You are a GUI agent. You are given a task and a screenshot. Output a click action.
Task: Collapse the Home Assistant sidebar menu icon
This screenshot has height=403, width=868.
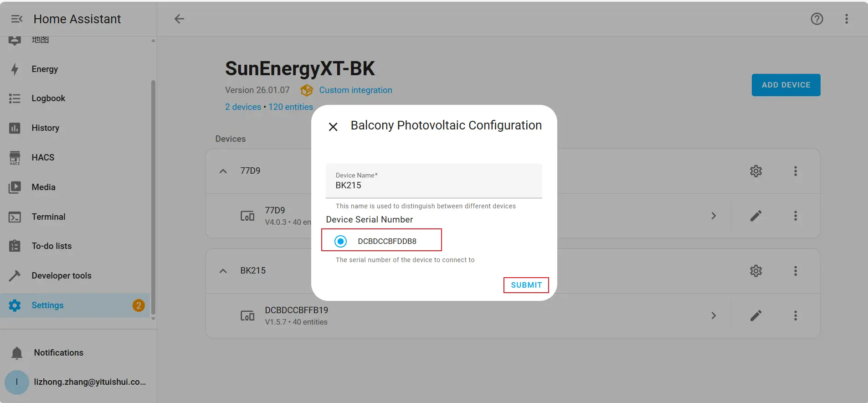tap(17, 19)
